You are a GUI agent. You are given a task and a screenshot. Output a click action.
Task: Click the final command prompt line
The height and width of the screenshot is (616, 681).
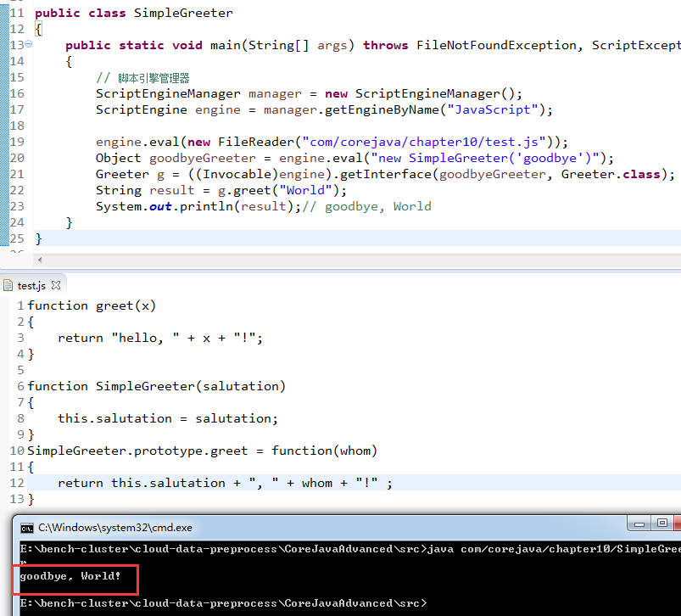(223, 603)
